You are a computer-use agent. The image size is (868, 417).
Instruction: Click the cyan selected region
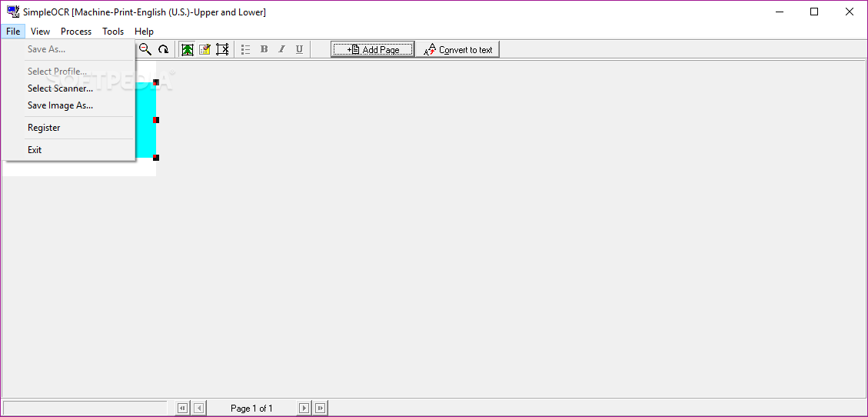[x=145, y=119]
